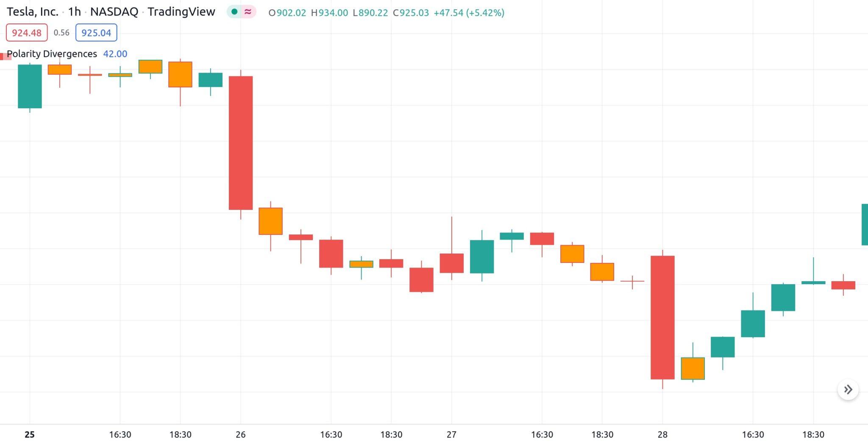Open the Tesla, Inc. symbol selector
Viewport: 868px width, 444px height.
coord(34,12)
